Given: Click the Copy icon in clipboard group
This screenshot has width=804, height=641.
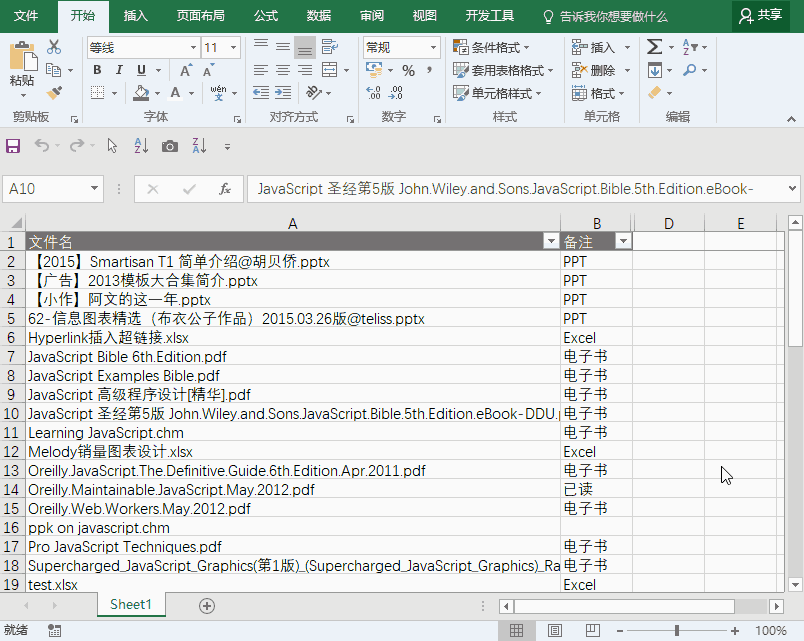Looking at the screenshot, I should point(53,70).
